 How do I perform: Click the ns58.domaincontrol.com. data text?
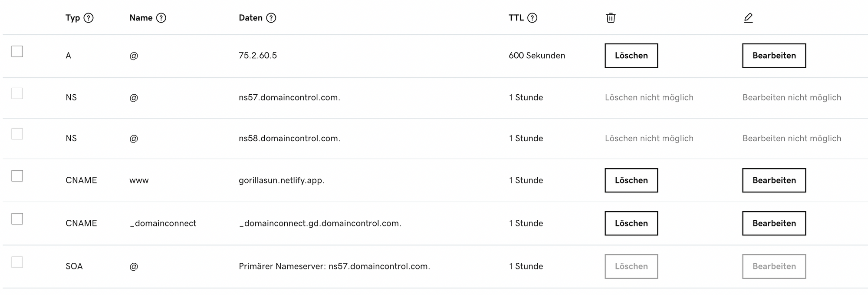pyautogui.click(x=289, y=138)
